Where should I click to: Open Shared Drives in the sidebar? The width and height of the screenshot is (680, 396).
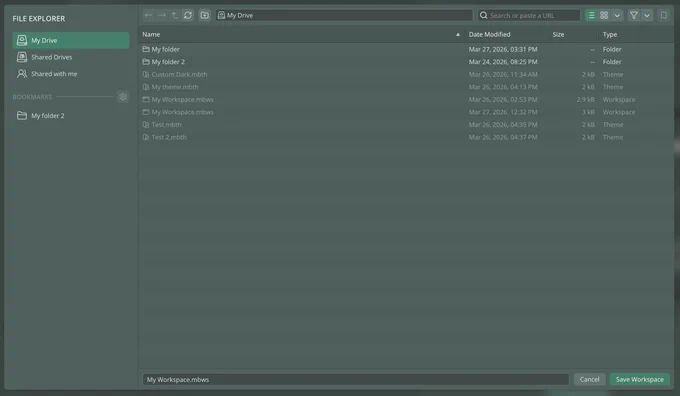pyautogui.click(x=71, y=57)
